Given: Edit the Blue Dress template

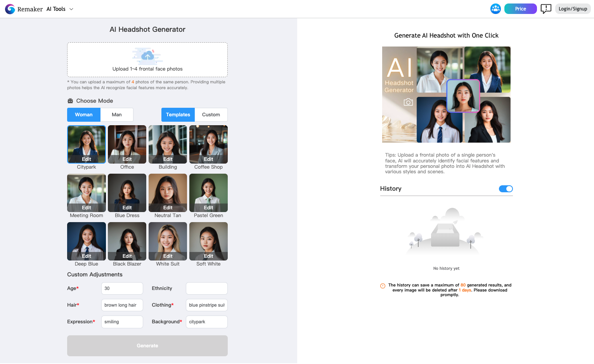Looking at the screenshot, I should click(x=127, y=208).
